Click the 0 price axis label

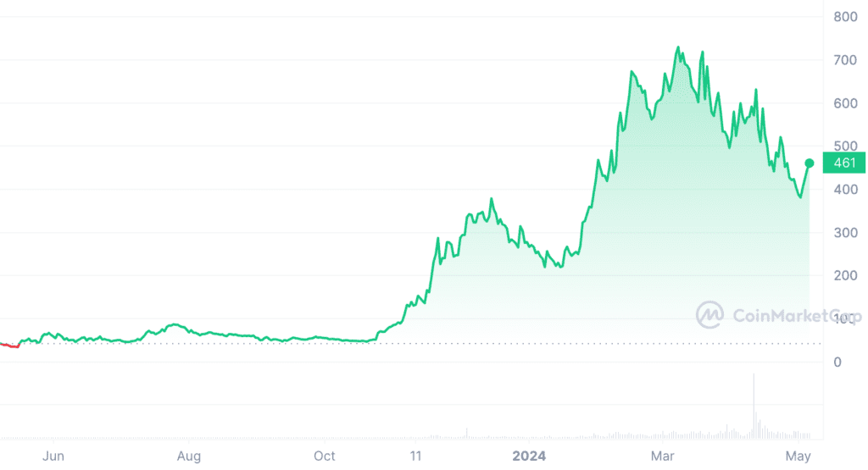(837, 362)
